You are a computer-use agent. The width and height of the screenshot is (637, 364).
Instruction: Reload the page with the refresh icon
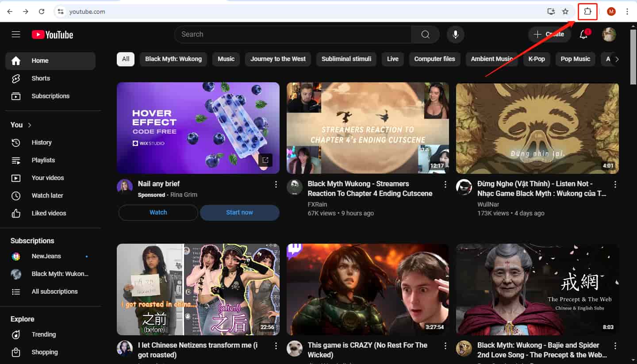(42, 11)
